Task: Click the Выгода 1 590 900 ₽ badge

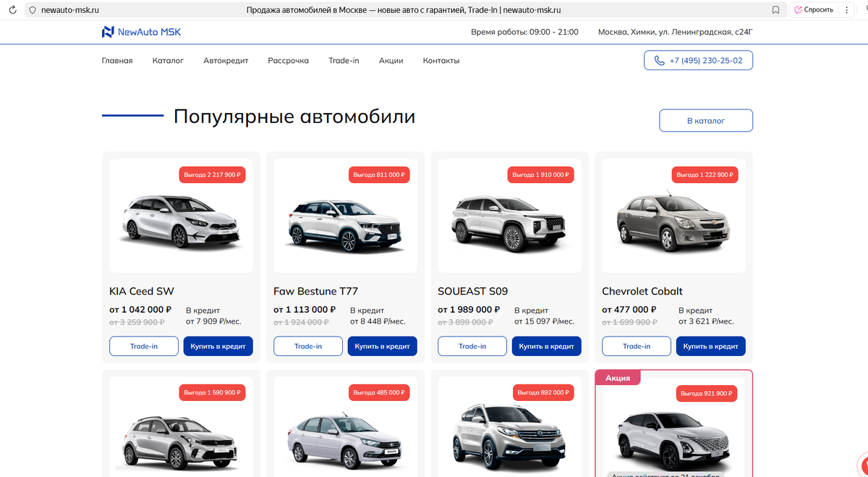Action: click(x=213, y=392)
